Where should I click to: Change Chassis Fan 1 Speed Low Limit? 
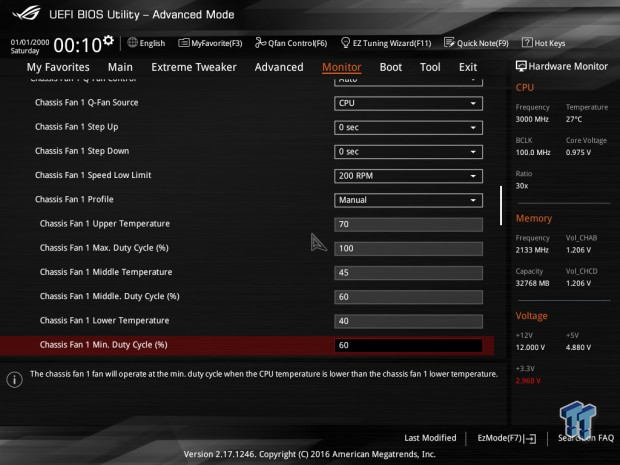click(408, 176)
